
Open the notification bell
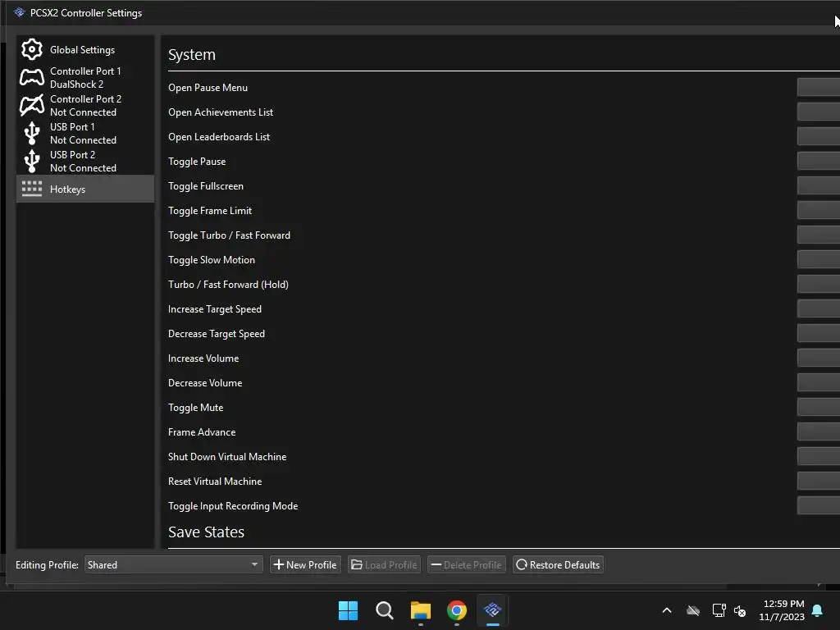pyautogui.click(x=818, y=610)
